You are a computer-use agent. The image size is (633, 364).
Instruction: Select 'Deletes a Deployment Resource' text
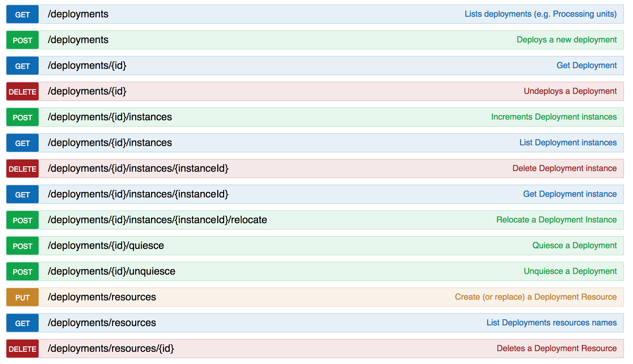pyautogui.click(x=557, y=349)
